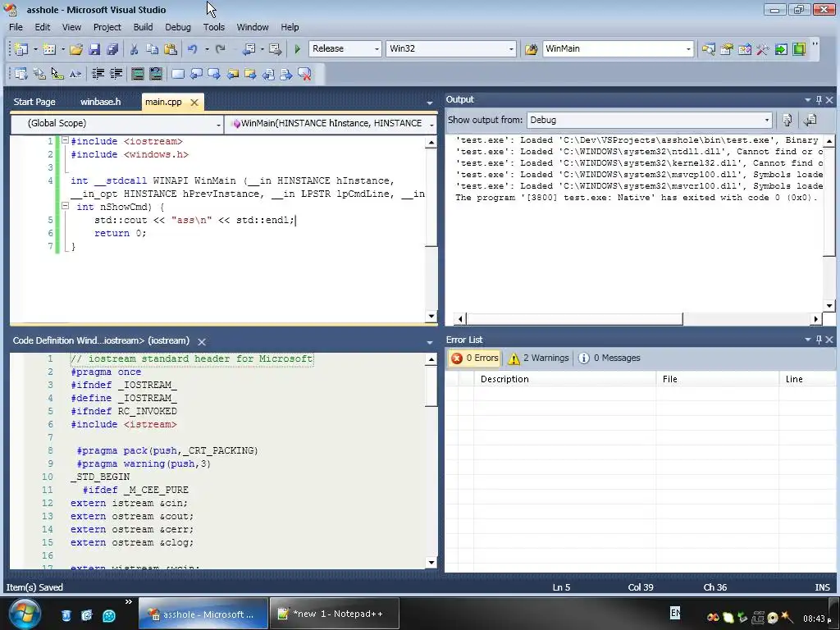Click the Paste clipboard icon
The image size is (840, 630).
pyautogui.click(x=171, y=48)
